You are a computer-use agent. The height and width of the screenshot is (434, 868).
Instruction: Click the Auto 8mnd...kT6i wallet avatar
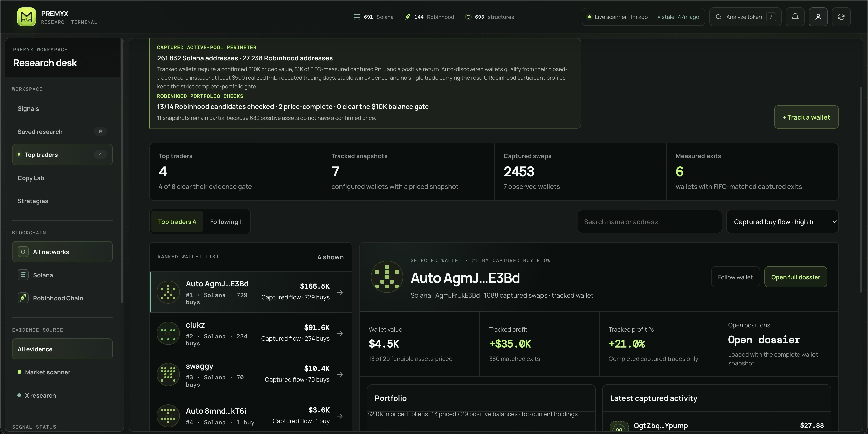(x=168, y=416)
